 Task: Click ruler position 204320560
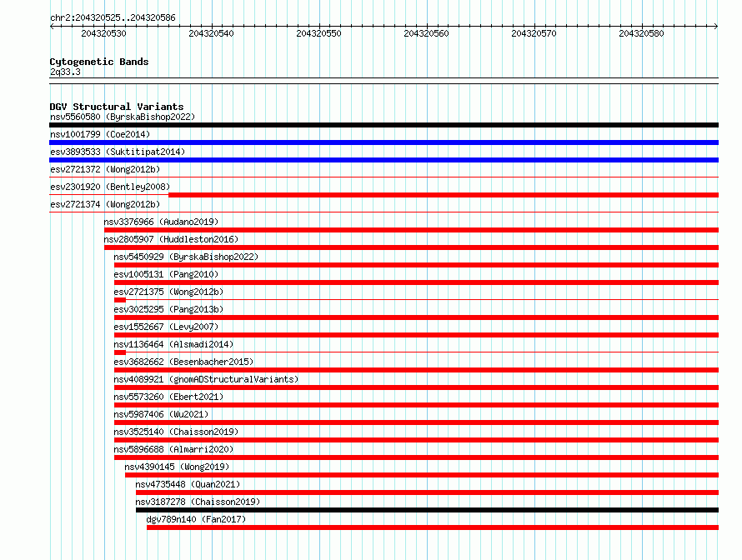426,33
